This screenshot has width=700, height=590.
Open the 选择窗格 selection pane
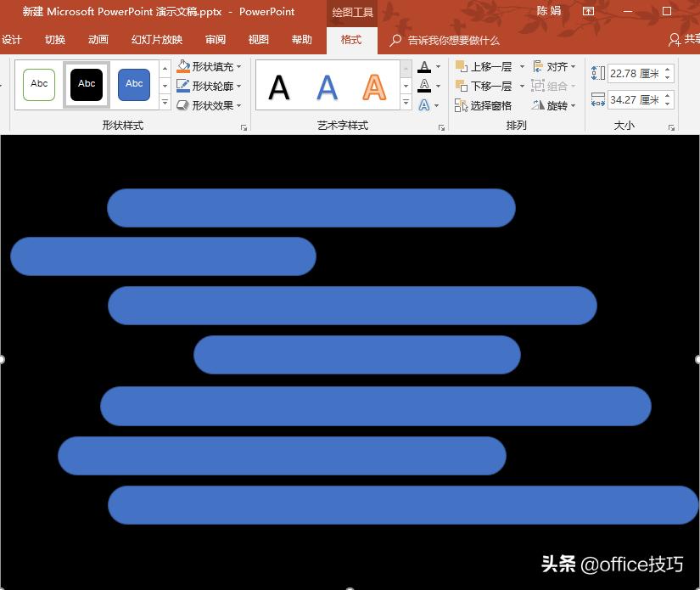483,105
